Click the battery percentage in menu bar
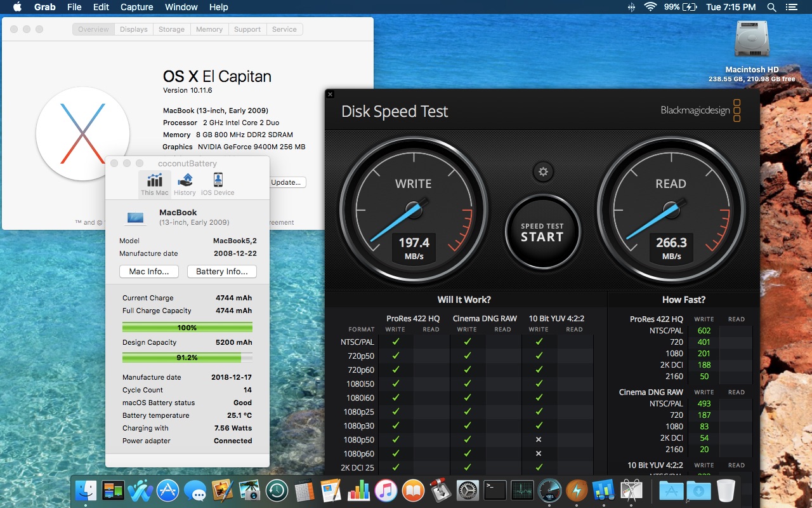Image resolution: width=812 pixels, height=508 pixels. (672, 7)
